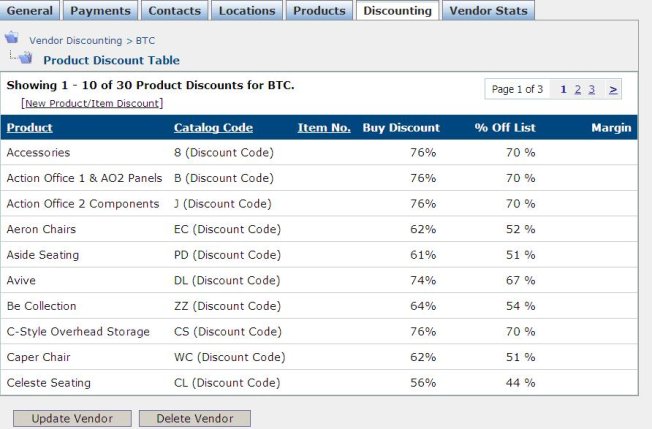Go to page 3 of discounts
This screenshot has width=652, height=429.
tap(592, 89)
